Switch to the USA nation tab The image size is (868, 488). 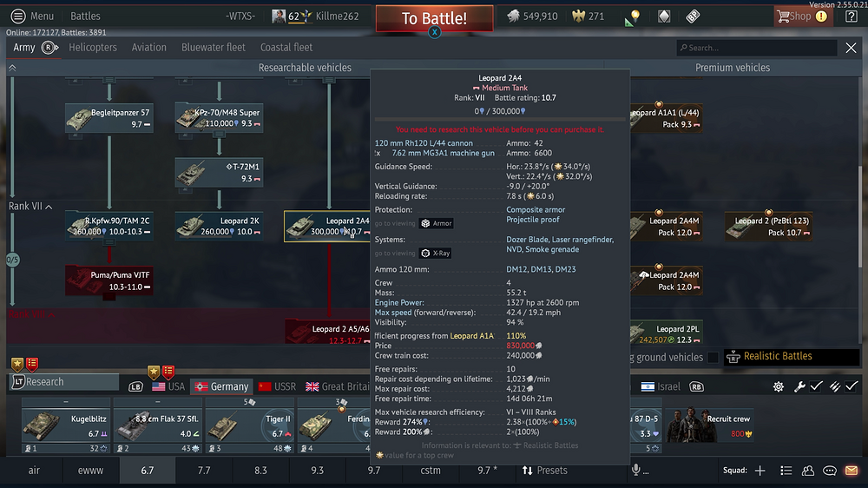(x=168, y=386)
